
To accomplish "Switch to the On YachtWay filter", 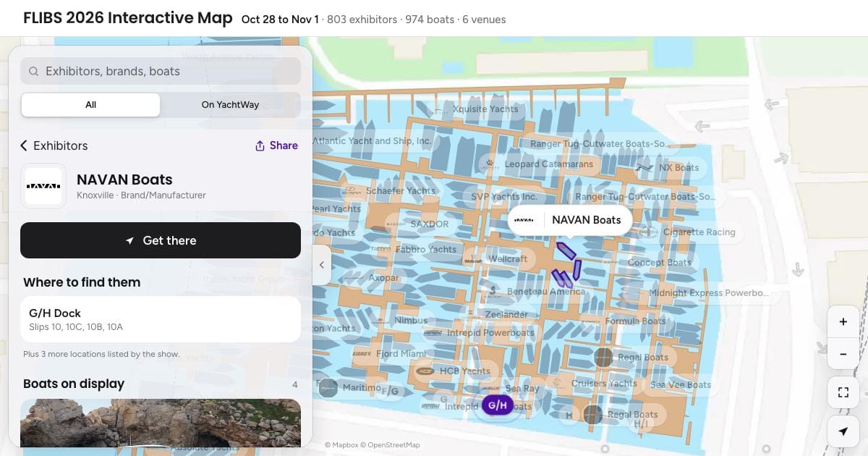I will (x=230, y=105).
